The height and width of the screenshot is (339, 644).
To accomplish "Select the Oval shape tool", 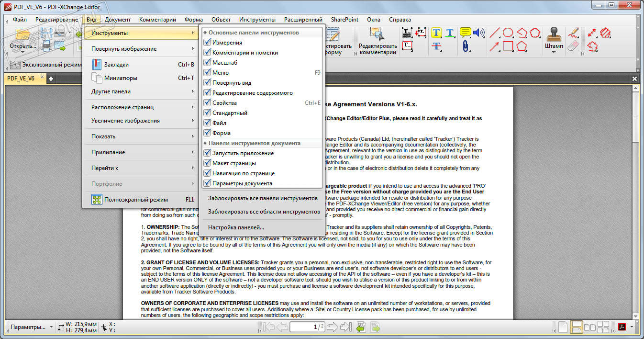I will [508, 33].
